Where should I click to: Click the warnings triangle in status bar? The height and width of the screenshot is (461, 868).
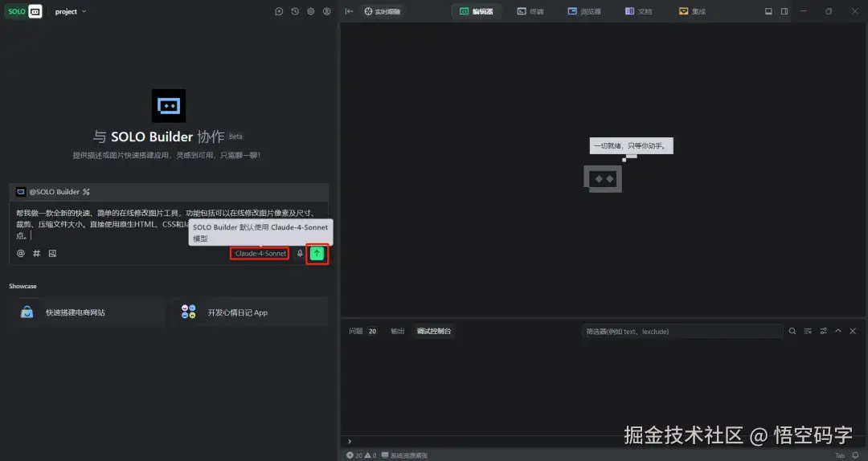point(371,455)
